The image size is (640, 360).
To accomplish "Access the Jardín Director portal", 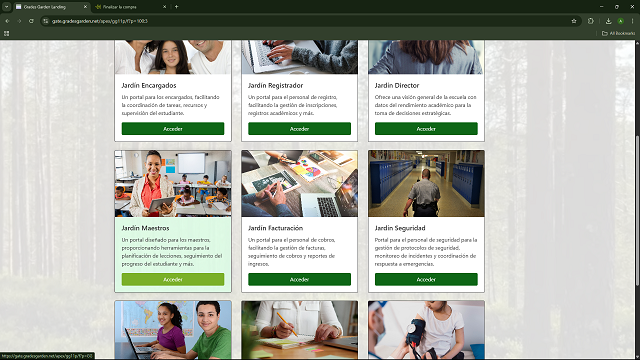I will pyautogui.click(x=426, y=129).
